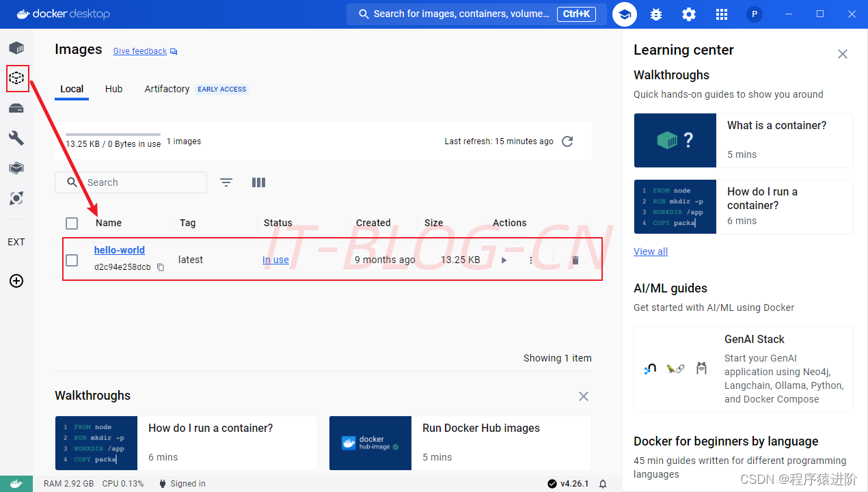The width and height of the screenshot is (868, 492).
Task: Sort by the Name column header
Action: pos(109,223)
